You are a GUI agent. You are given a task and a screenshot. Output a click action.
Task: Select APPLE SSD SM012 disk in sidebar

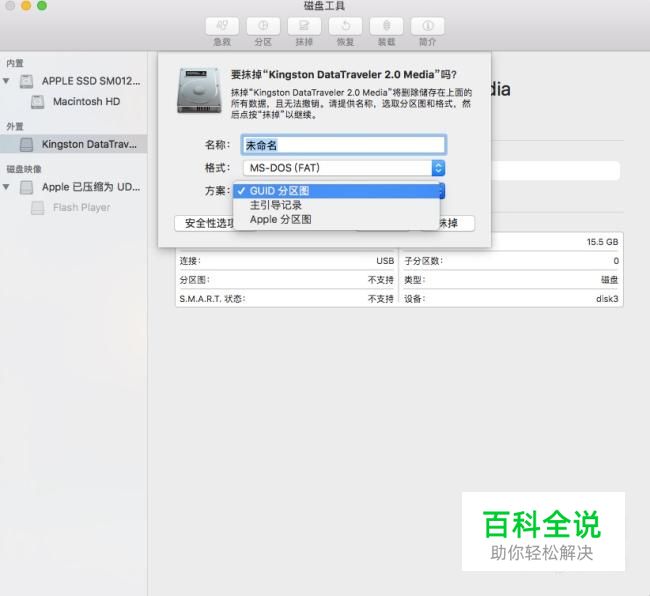coord(73,81)
